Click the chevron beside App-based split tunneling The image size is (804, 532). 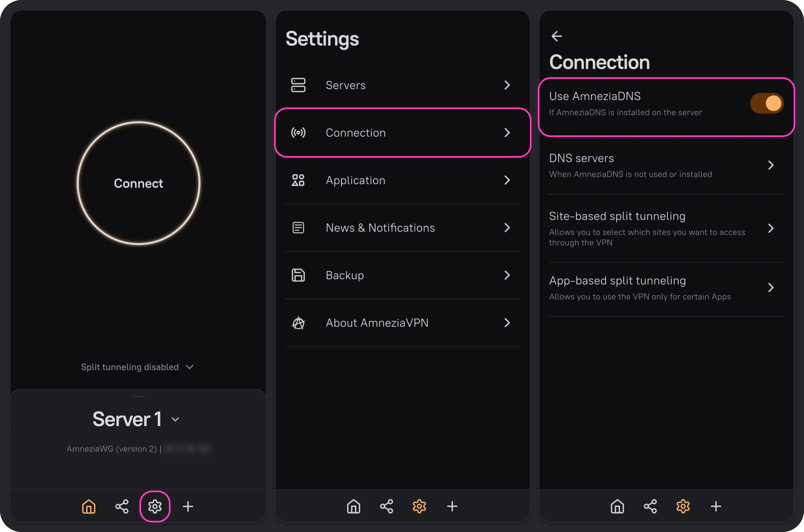click(x=771, y=288)
